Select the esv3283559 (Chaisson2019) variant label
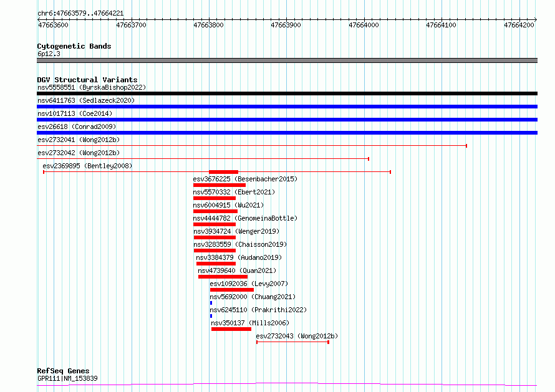The height and width of the screenshot is (392, 555). click(239, 244)
